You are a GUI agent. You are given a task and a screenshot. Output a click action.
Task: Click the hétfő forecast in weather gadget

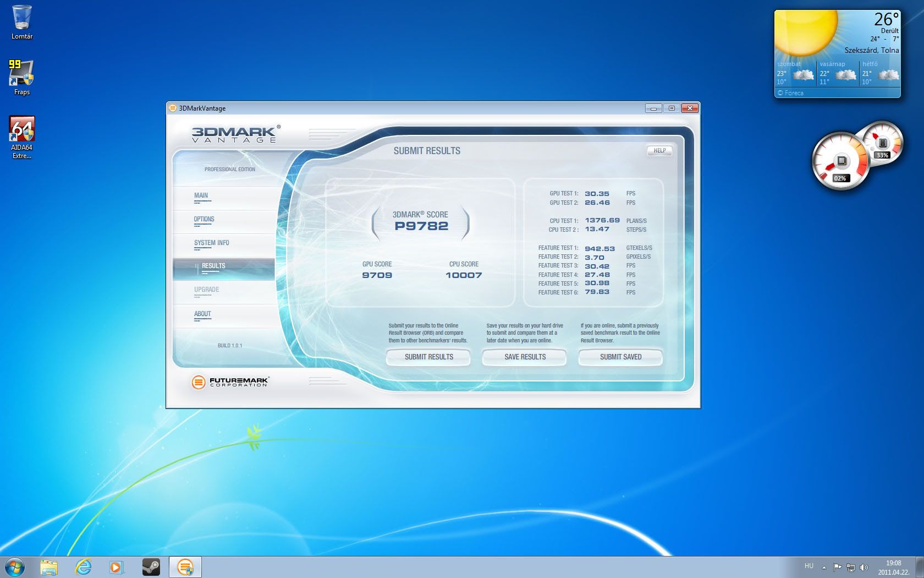pos(880,73)
